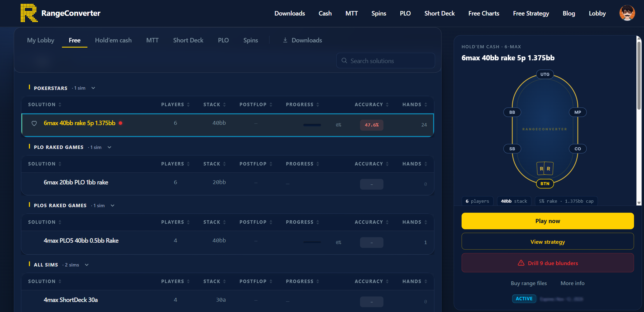Click the ACTIVE status badge
644x312 pixels.
(x=524, y=298)
